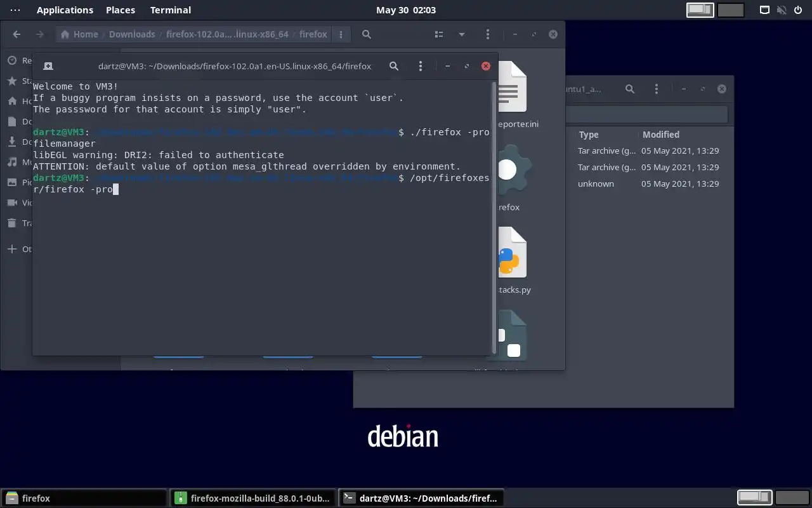
Task: Open the search in the terminal header bar
Action: (394, 66)
